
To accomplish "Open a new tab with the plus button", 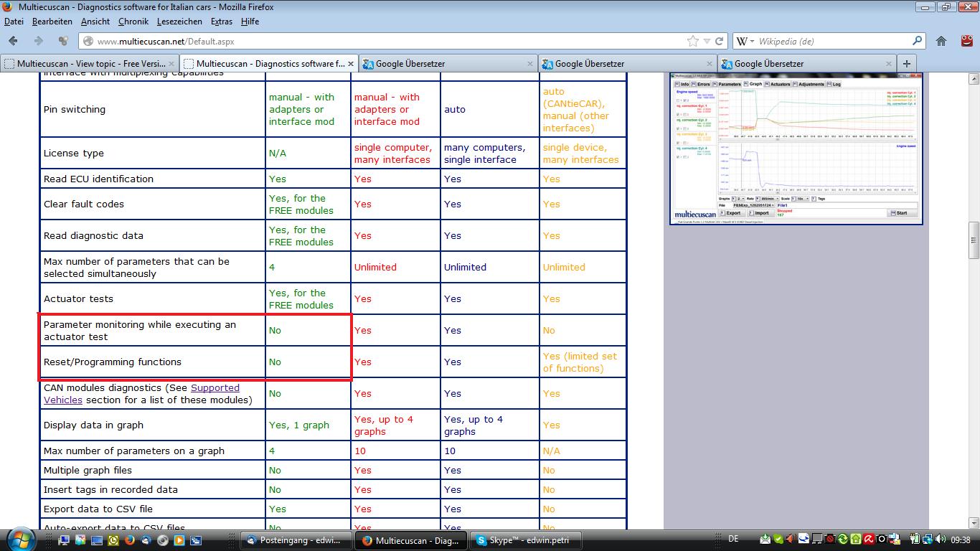I will click(x=906, y=63).
